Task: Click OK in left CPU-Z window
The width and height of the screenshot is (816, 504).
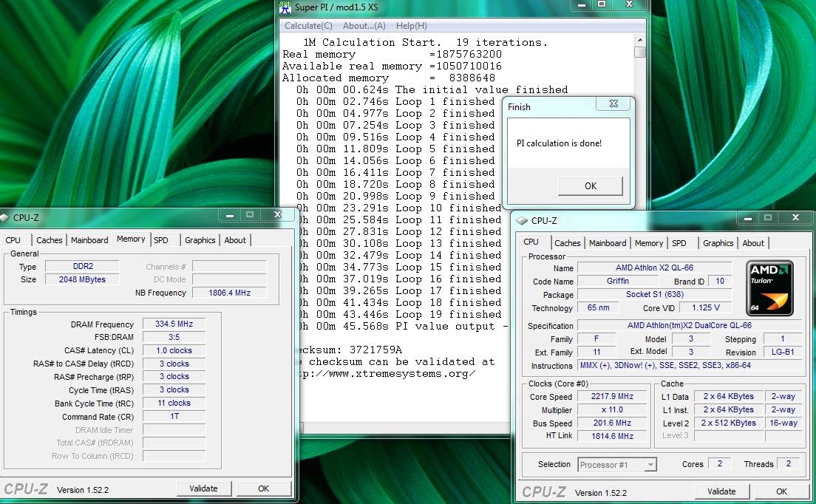Action: pos(263,488)
